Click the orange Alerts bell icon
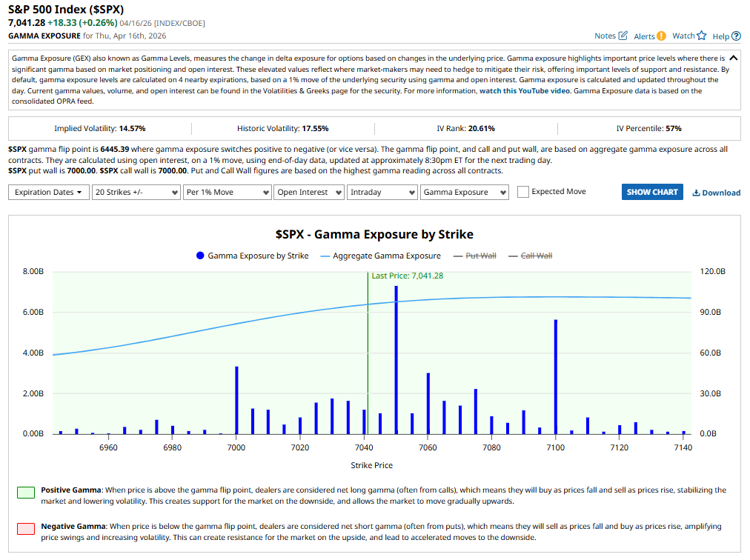The image size is (750, 560). [662, 36]
